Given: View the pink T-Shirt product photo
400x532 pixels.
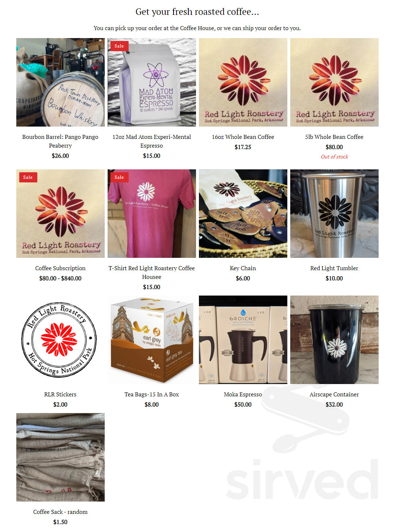Looking at the screenshot, I should click(x=152, y=214).
